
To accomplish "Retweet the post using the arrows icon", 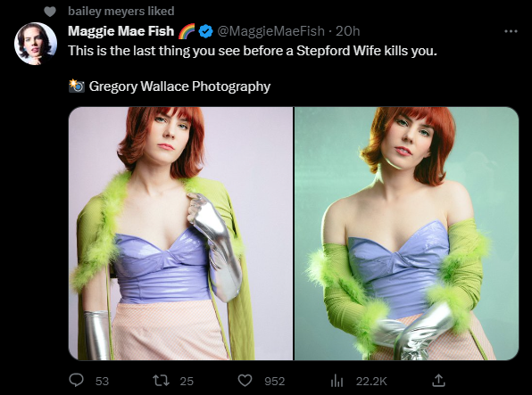I will pos(161,381).
